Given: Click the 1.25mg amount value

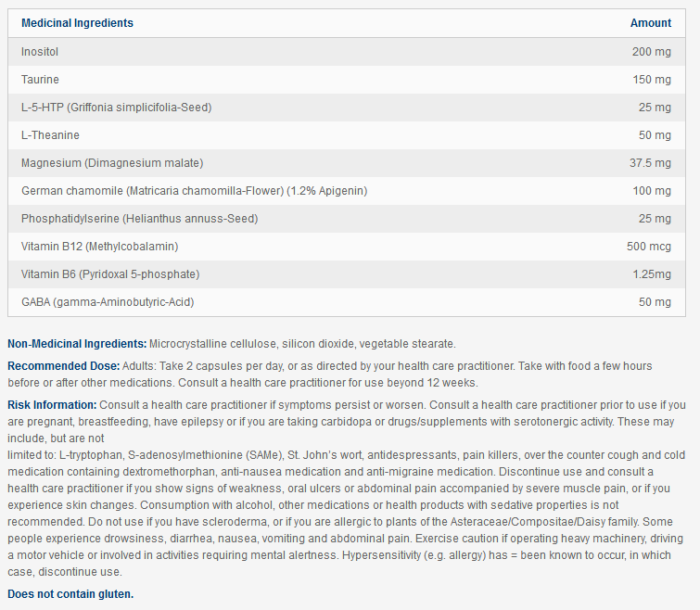Looking at the screenshot, I should click(650, 274).
